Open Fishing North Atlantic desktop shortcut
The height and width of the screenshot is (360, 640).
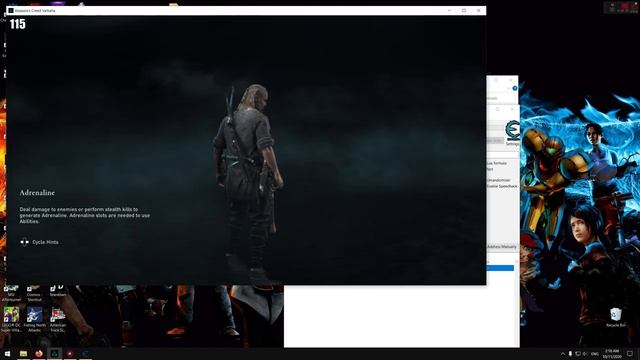pos(35,319)
